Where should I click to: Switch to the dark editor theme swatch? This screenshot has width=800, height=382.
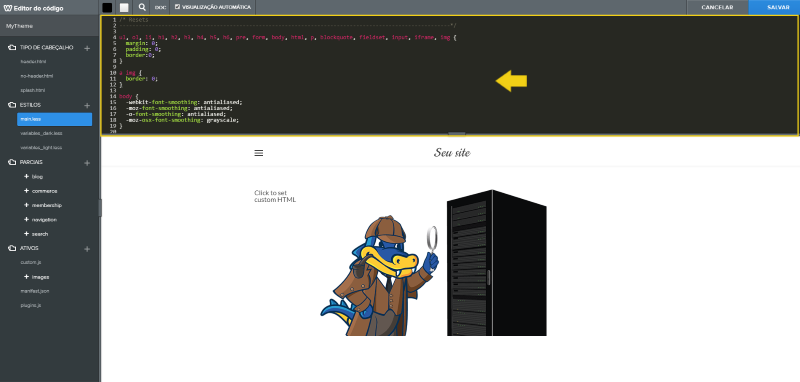pos(107,8)
